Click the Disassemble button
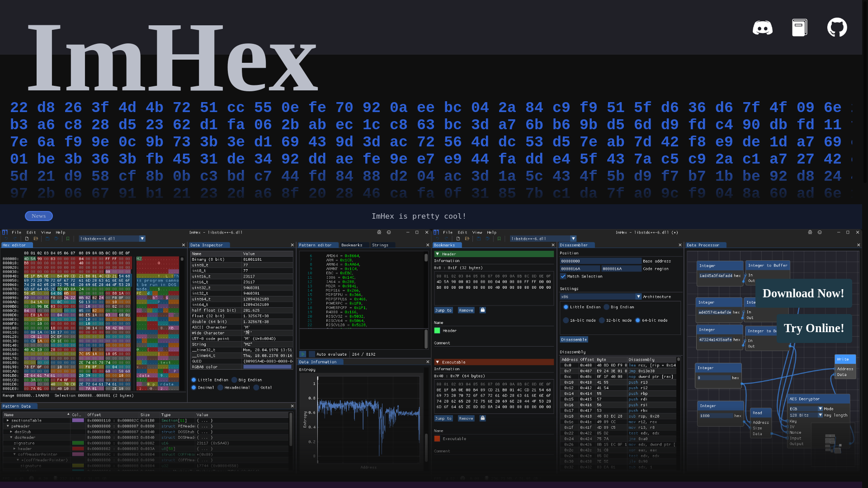The width and height of the screenshot is (868, 488). [x=574, y=339]
